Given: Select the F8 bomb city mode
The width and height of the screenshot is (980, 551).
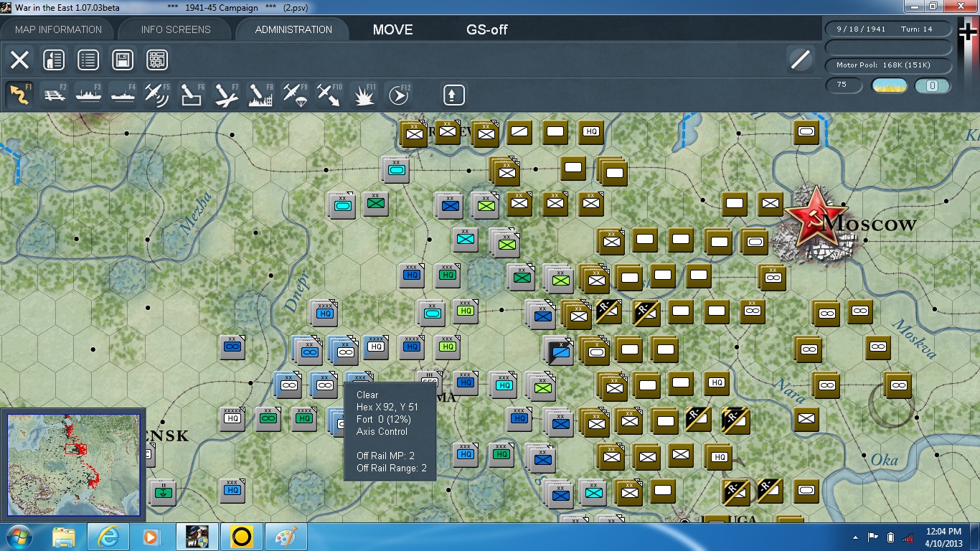Looking at the screenshot, I should coord(260,95).
